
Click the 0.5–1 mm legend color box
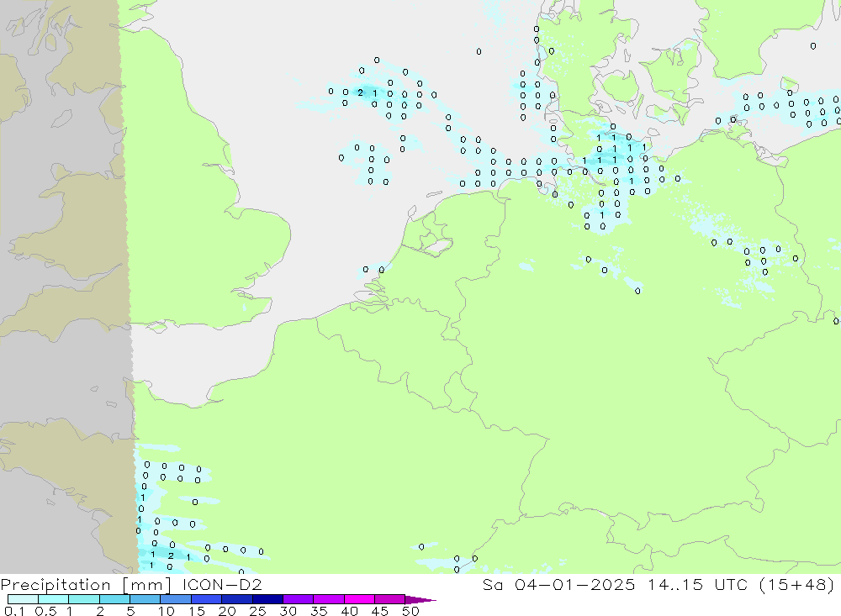[x=54, y=599]
